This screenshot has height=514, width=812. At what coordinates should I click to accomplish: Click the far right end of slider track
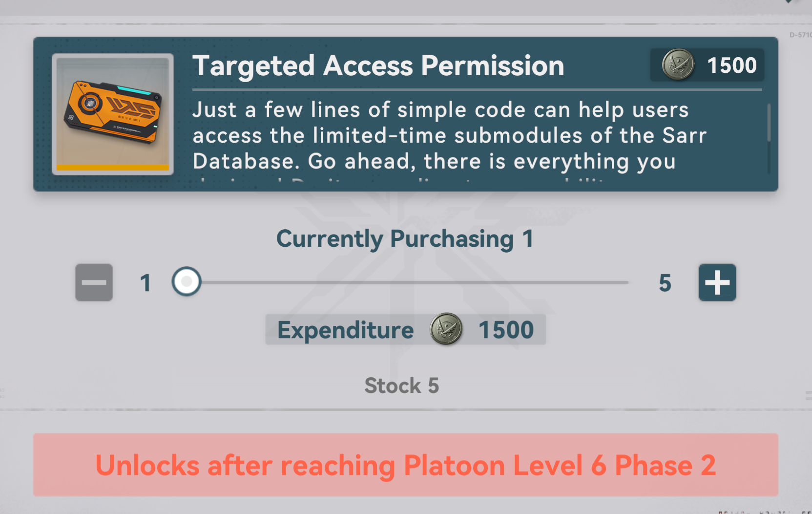[626, 282]
